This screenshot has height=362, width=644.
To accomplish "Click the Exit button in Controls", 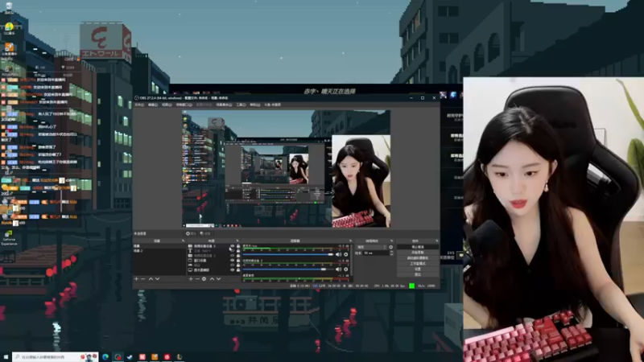I will (418, 274).
